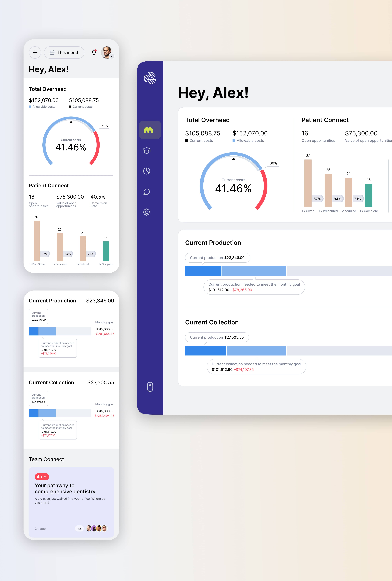Click the plus add button
Image resolution: width=392 pixels, height=581 pixels.
click(x=35, y=53)
